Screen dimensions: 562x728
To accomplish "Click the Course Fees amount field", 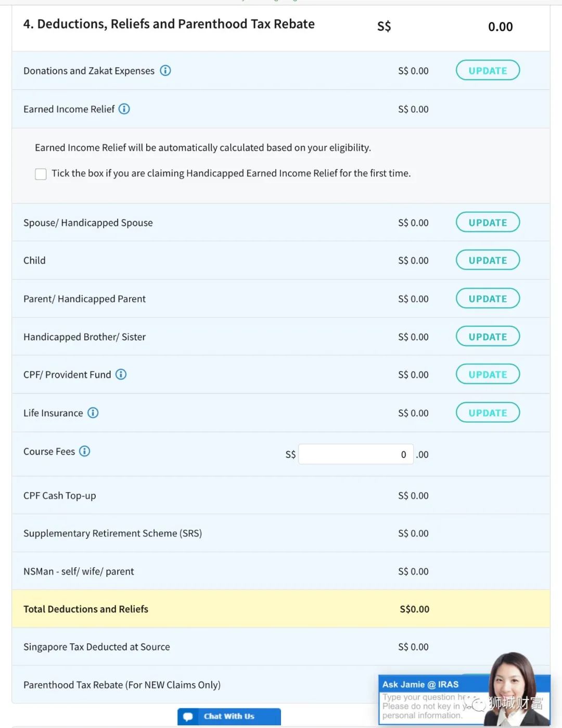I will [355, 454].
